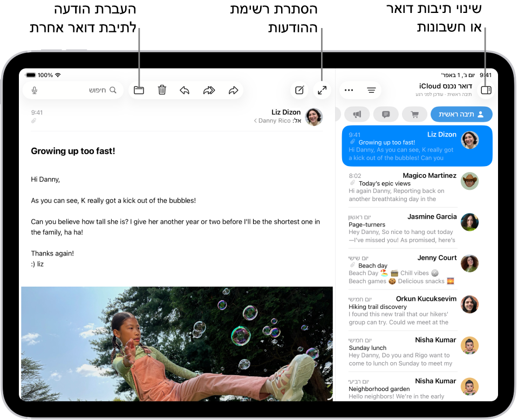This screenshot has width=518, height=420.
Task: Tap the attached bubbles photo in message
Action: pyautogui.click(x=177, y=344)
